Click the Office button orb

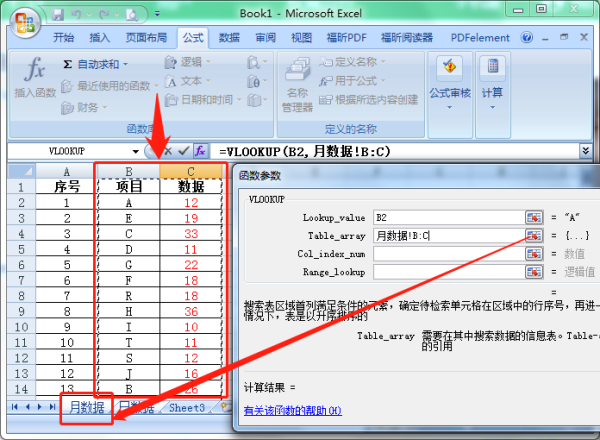click(x=25, y=22)
